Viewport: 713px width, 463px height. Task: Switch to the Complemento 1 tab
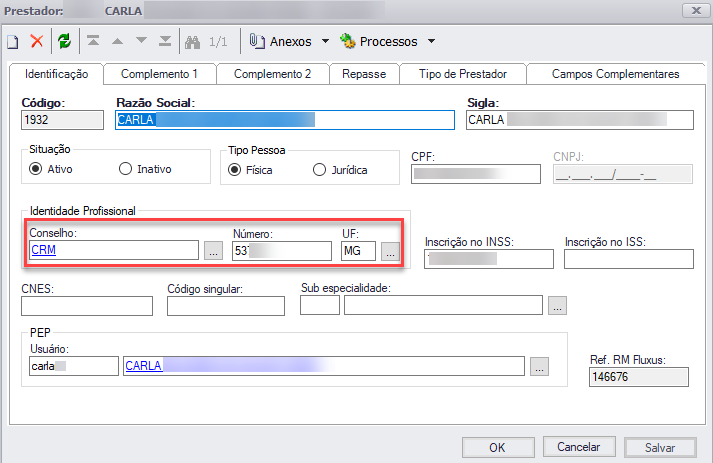coord(159,74)
